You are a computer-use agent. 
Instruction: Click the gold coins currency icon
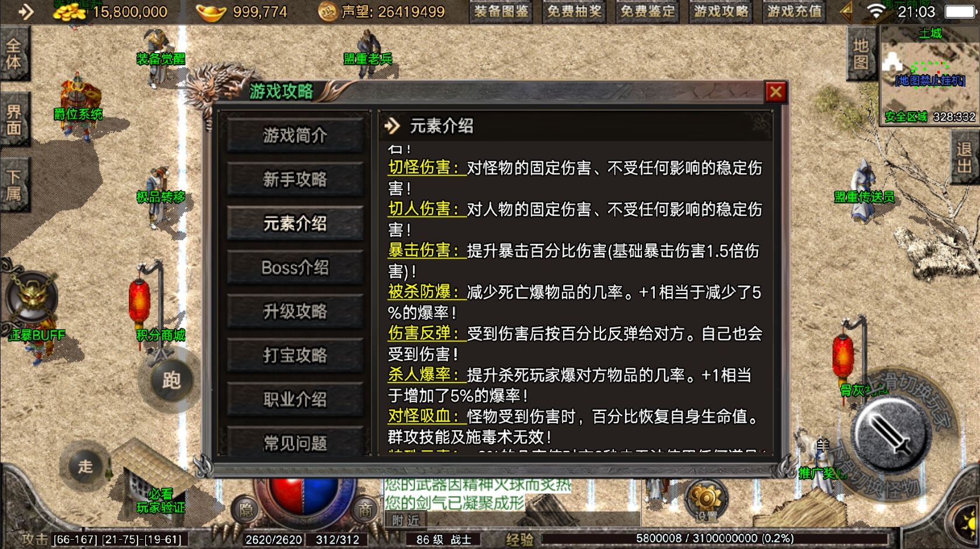coord(70,11)
